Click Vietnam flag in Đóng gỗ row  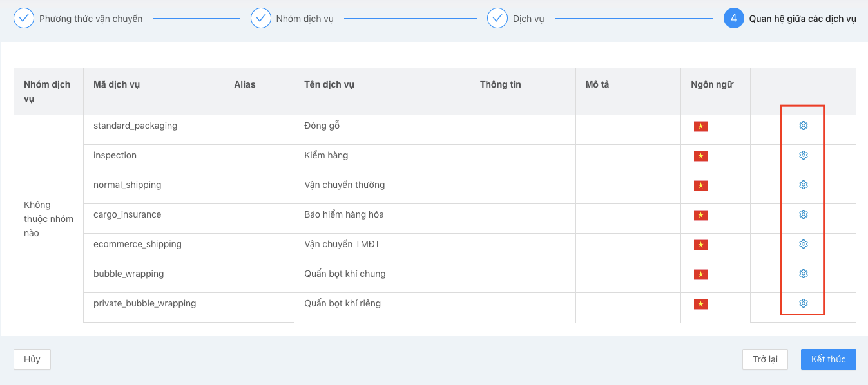coord(700,127)
